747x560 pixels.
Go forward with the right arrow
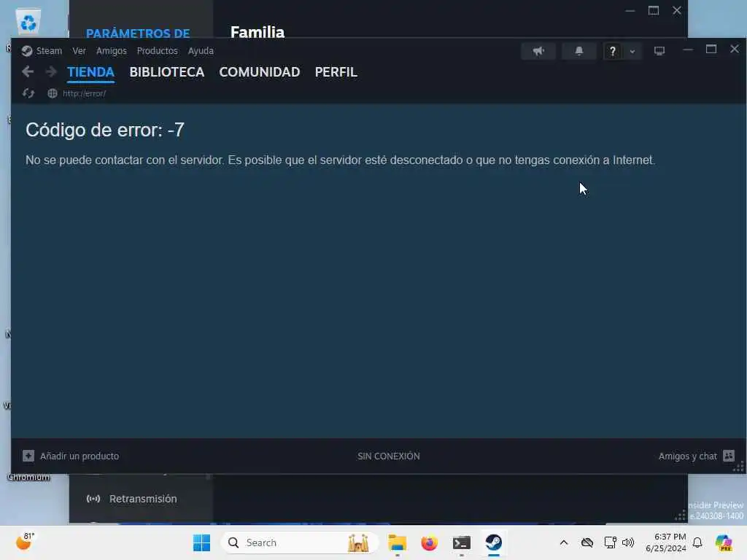coord(51,72)
